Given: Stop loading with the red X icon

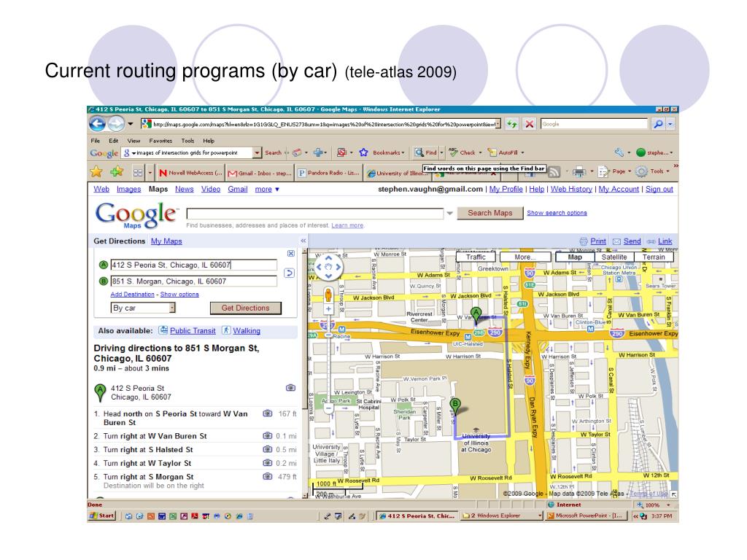Looking at the screenshot, I should click(x=530, y=124).
